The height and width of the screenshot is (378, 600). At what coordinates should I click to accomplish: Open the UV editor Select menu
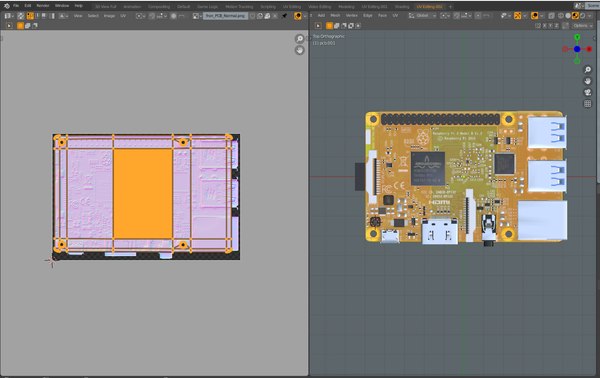[93, 16]
